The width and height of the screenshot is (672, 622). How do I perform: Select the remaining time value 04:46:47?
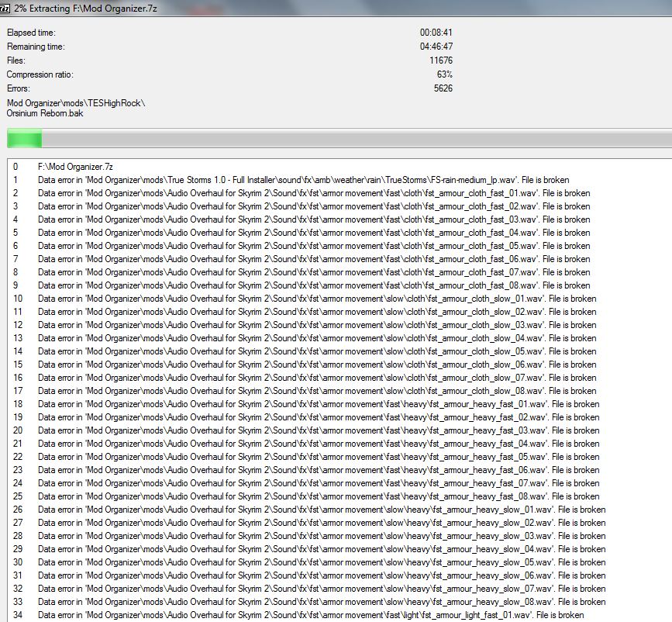tap(436, 47)
